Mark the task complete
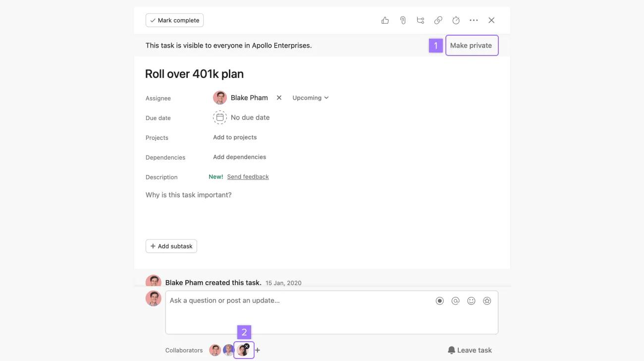The image size is (644, 361). pyautogui.click(x=174, y=20)
